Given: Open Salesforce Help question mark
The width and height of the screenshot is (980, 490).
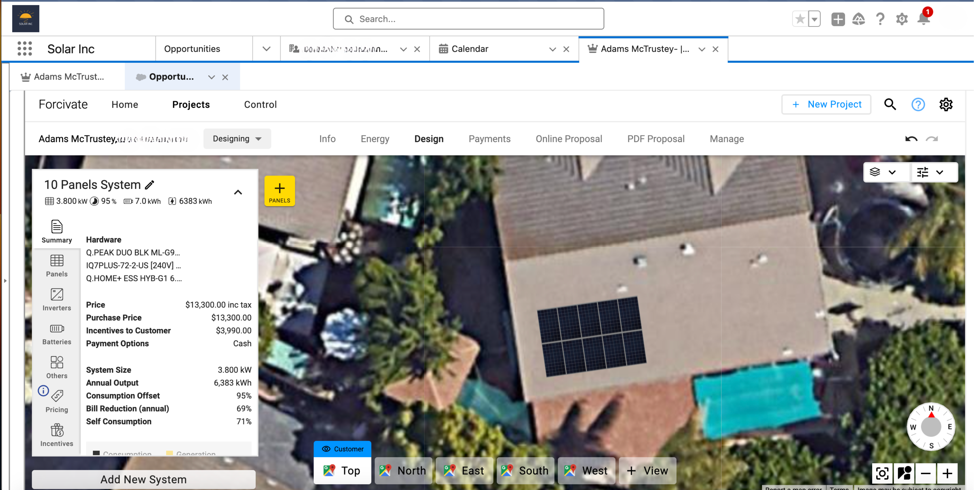Looking at the screenshot, I should pos(880,19).
